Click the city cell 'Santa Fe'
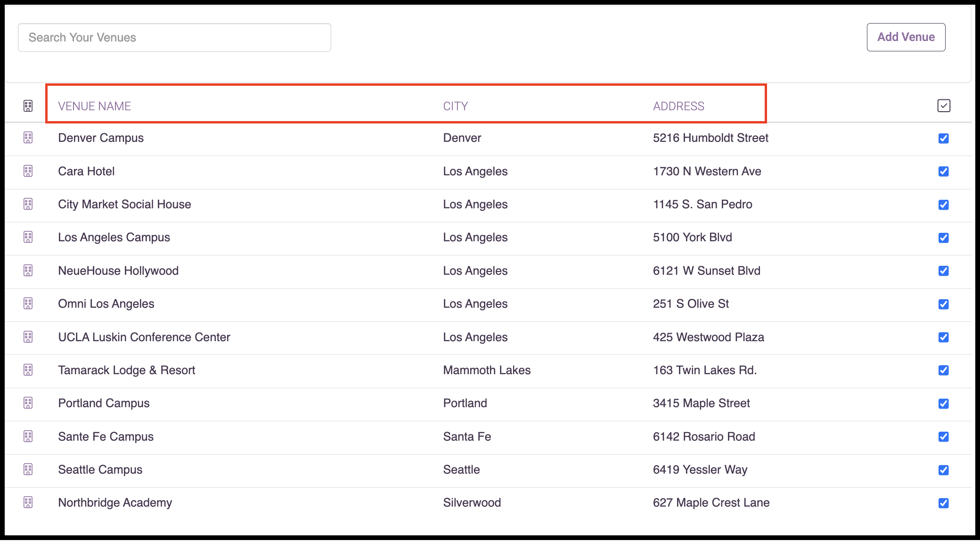Image resolution: width=980 pixels, height=541 pixels. tap(467, 436)
